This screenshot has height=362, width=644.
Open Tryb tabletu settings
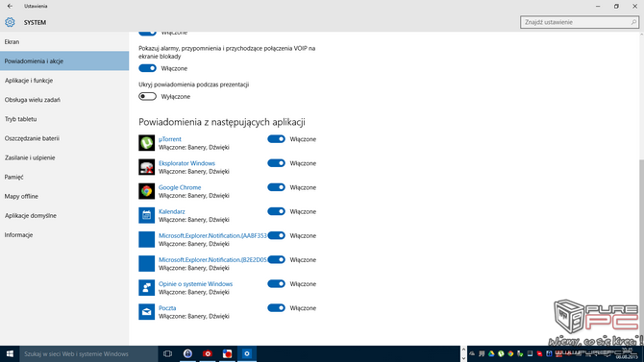(64, 119)
